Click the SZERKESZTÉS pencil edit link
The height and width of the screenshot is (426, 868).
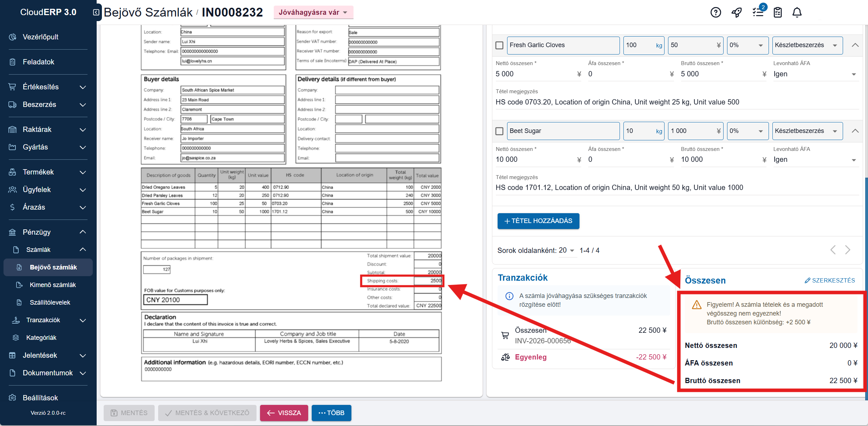[830, 280]
